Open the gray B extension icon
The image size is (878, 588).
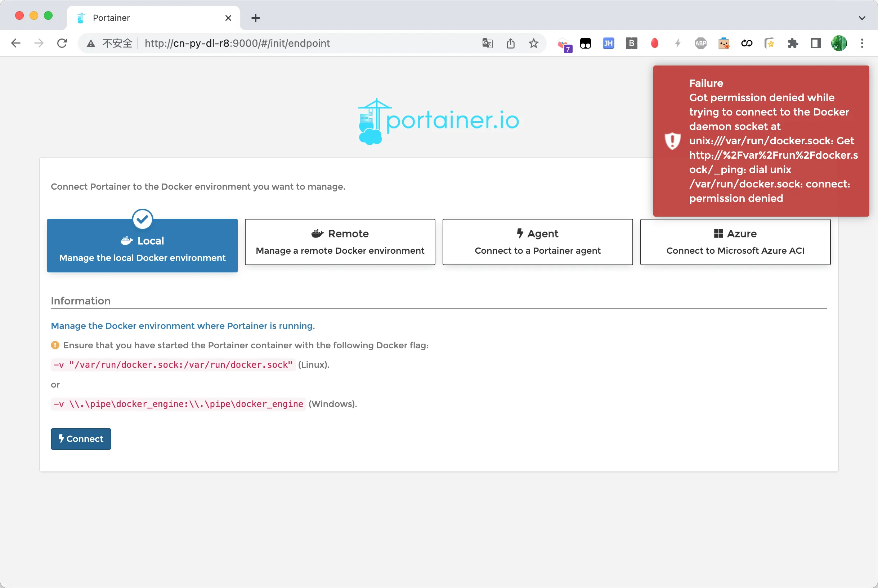[x=631, y=44]
